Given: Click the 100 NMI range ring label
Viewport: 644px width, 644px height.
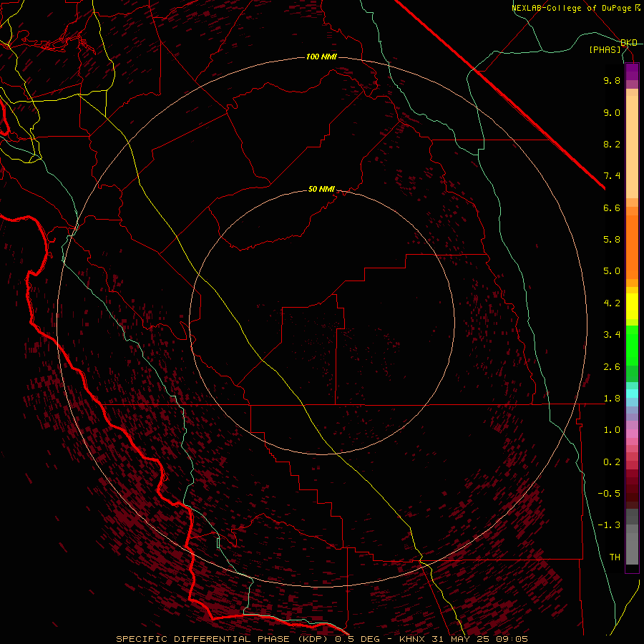Looking at the screenshot, I should [321, 57].
